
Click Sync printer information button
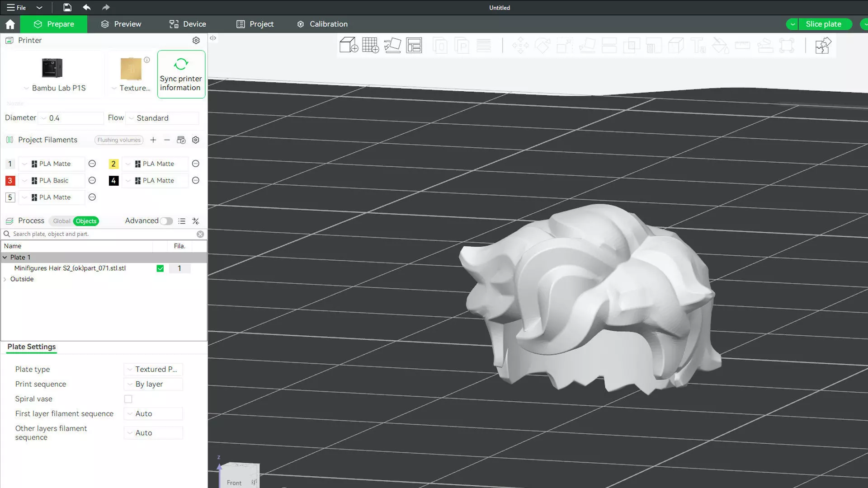click(x=181, y=74)
